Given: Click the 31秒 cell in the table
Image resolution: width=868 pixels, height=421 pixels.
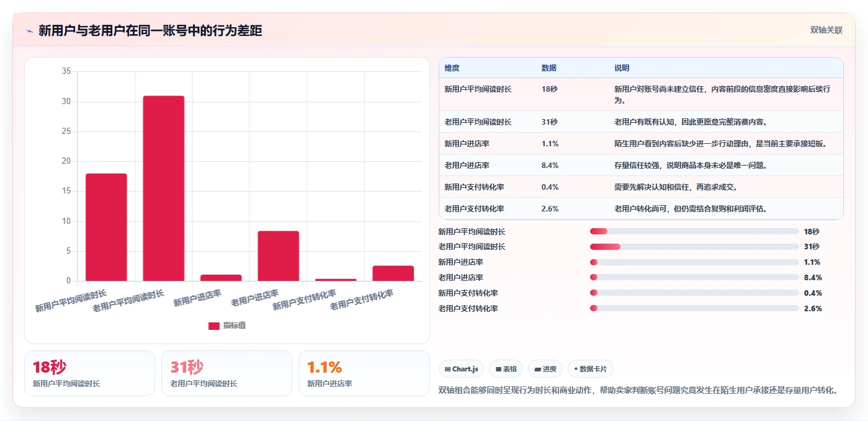Looking at the screenshot, I should pos(549,122).
